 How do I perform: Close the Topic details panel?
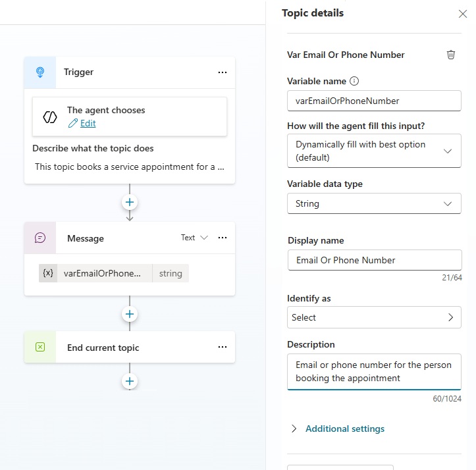(x=462, y=14)
